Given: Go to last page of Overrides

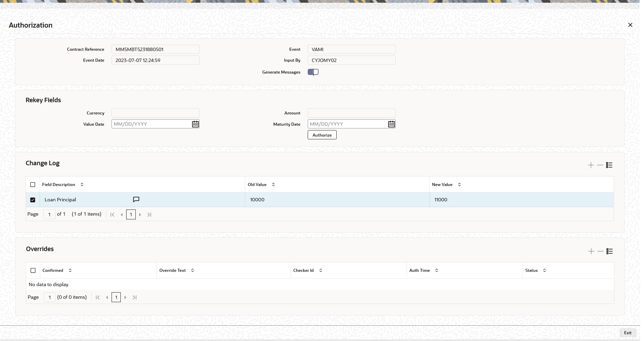Looking at the screenshot, I should [135, 297].
